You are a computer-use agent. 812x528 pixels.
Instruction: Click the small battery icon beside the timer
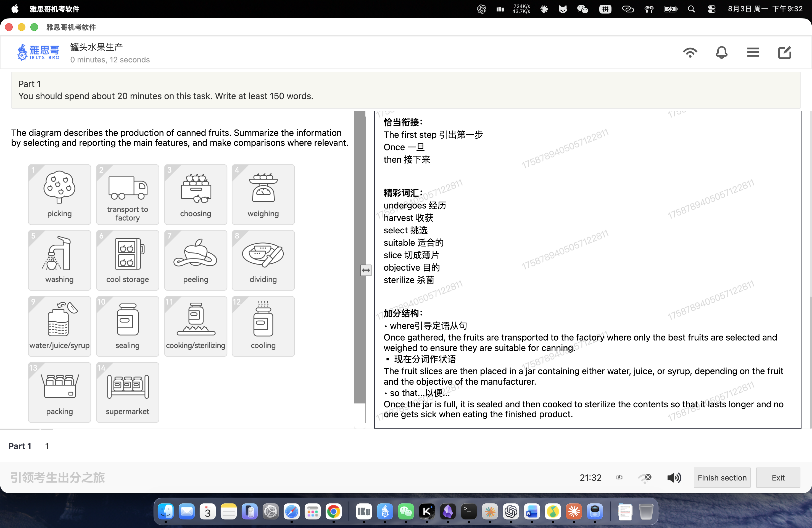click(619, 477)
